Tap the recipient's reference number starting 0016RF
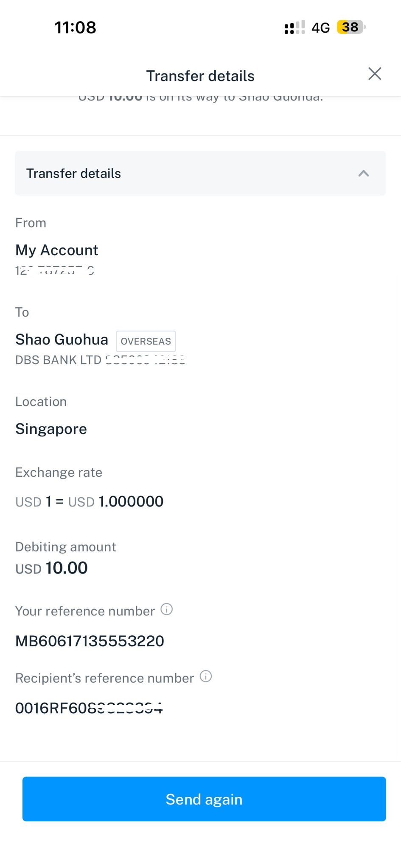This screenshot has height=868, width=401. pyautogui.click(x=89, y=708)
